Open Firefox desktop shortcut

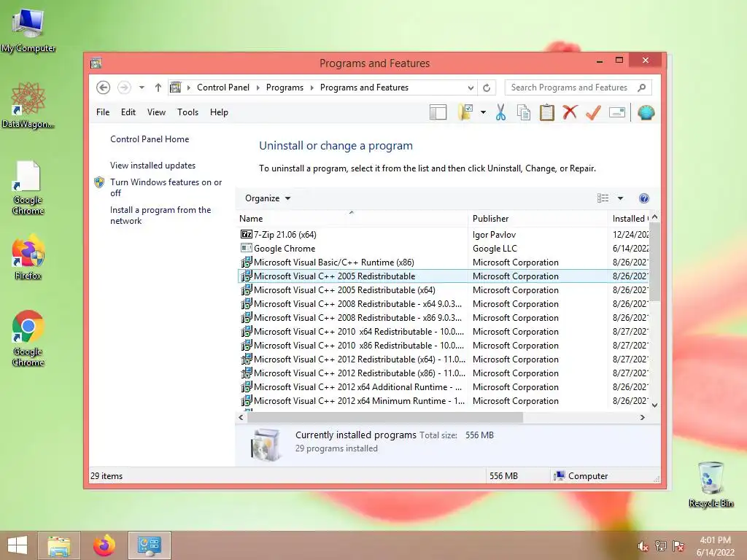tap(28, 257)
